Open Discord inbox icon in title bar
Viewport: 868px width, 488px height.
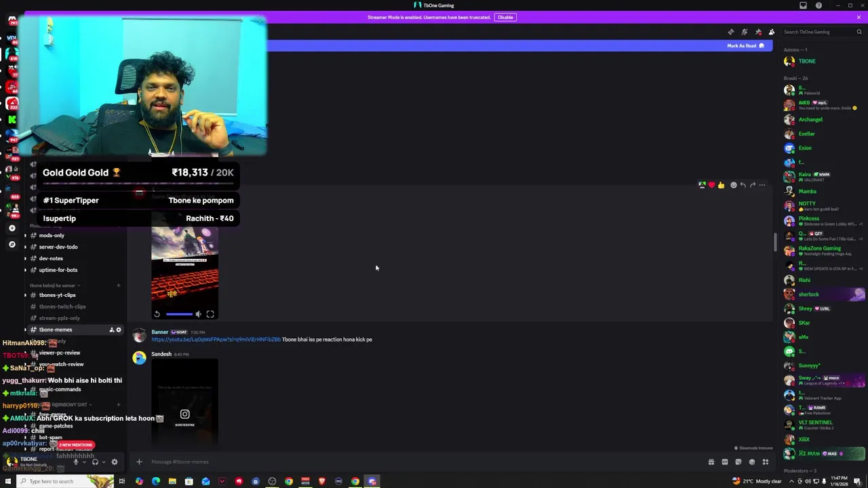coord(803,5)
